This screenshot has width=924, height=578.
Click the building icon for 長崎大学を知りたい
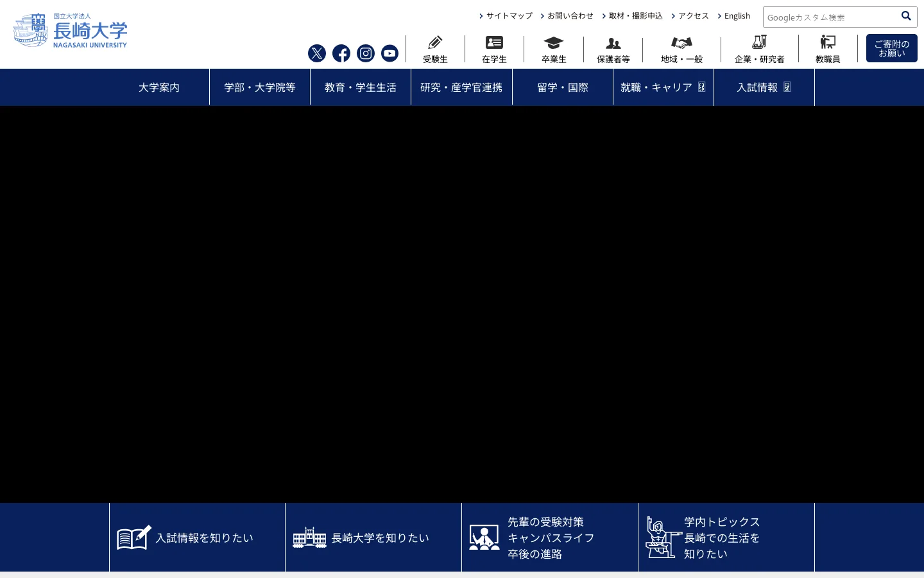tap(310, 538)
